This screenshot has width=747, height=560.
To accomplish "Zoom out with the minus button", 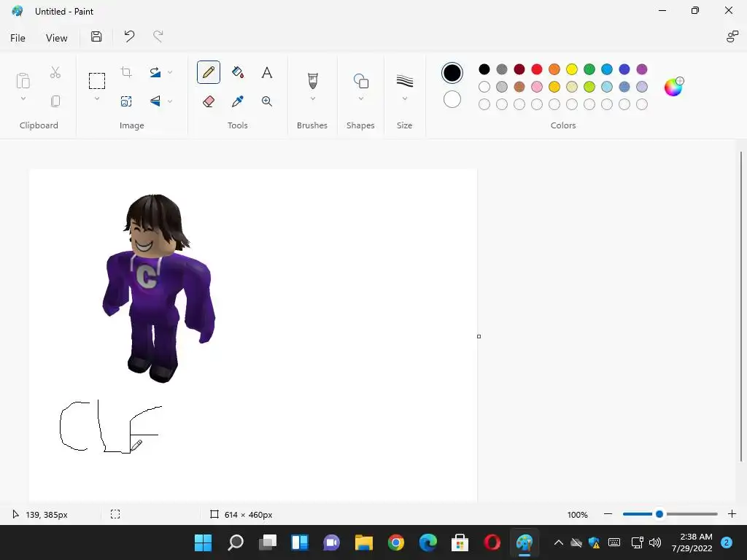I will [608, 514].
